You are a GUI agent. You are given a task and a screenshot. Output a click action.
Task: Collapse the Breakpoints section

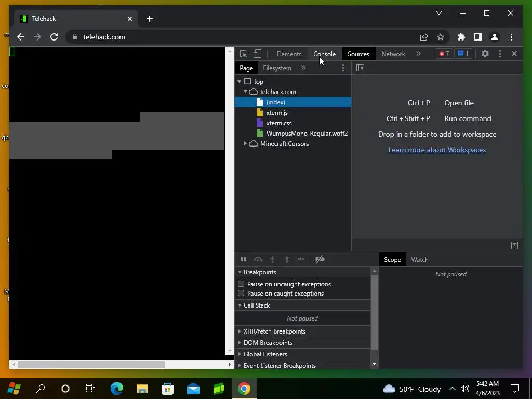coord(240,272)
